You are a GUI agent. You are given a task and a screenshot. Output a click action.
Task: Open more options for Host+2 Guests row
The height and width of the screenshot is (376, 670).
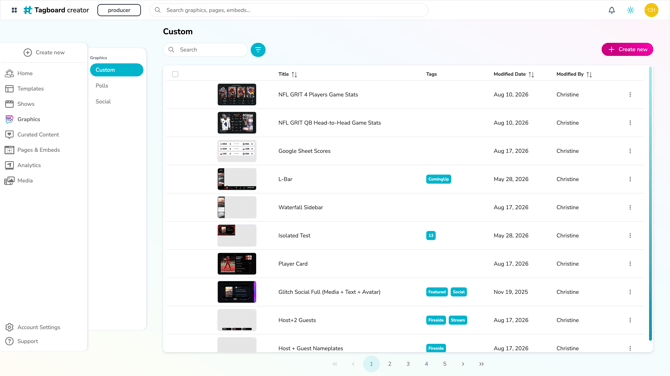pos(630,320)
